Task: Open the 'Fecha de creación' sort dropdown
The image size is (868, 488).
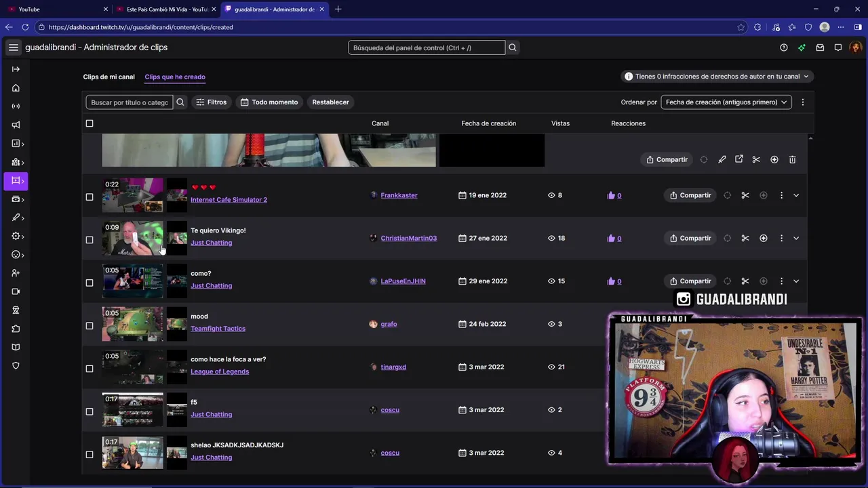Action: [726, 102]
